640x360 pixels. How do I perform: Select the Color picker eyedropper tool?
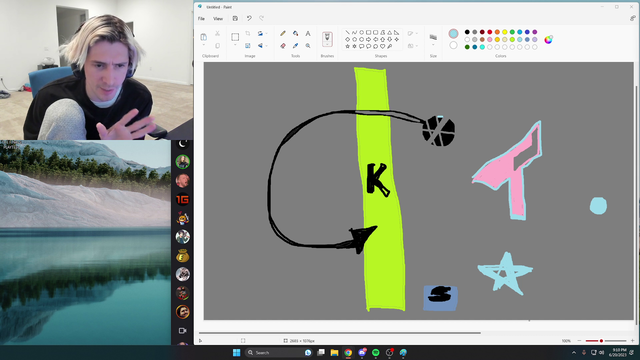point(295,46)
